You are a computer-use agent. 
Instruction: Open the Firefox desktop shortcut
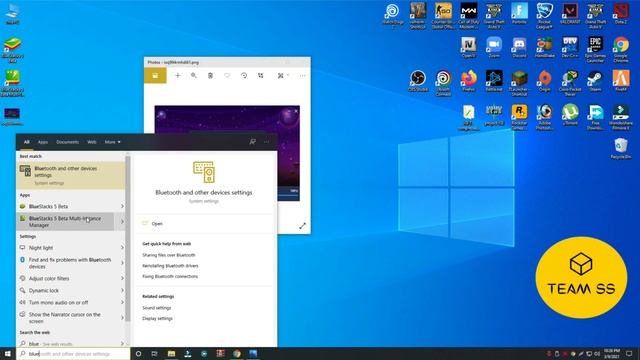469,81
